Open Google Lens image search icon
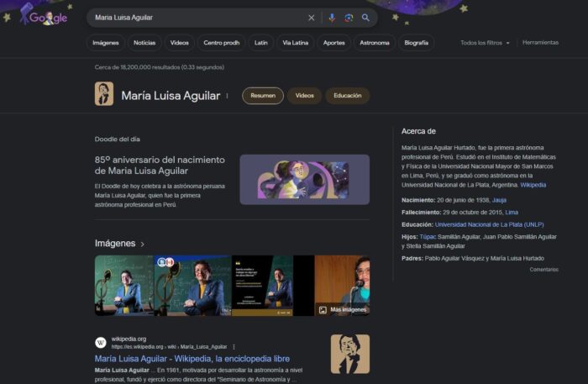This screenshot has height=384, width=588. click(349, 18)
